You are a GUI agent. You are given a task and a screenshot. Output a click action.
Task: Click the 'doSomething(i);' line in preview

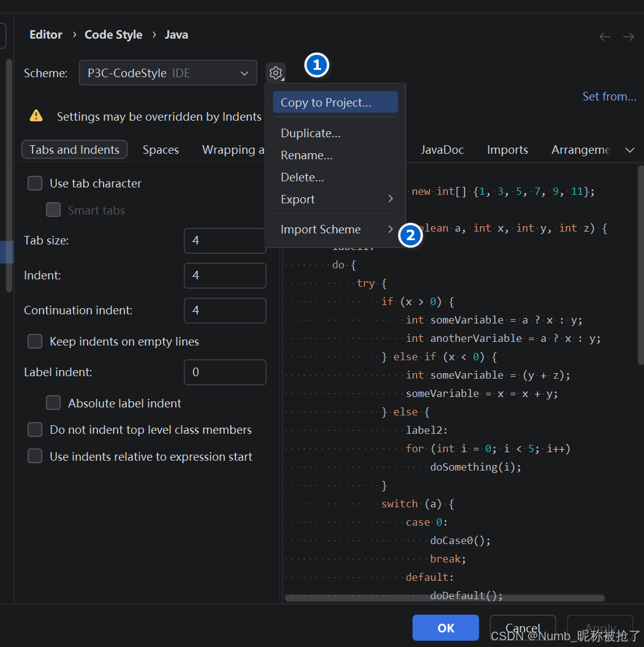click(475, 467)
